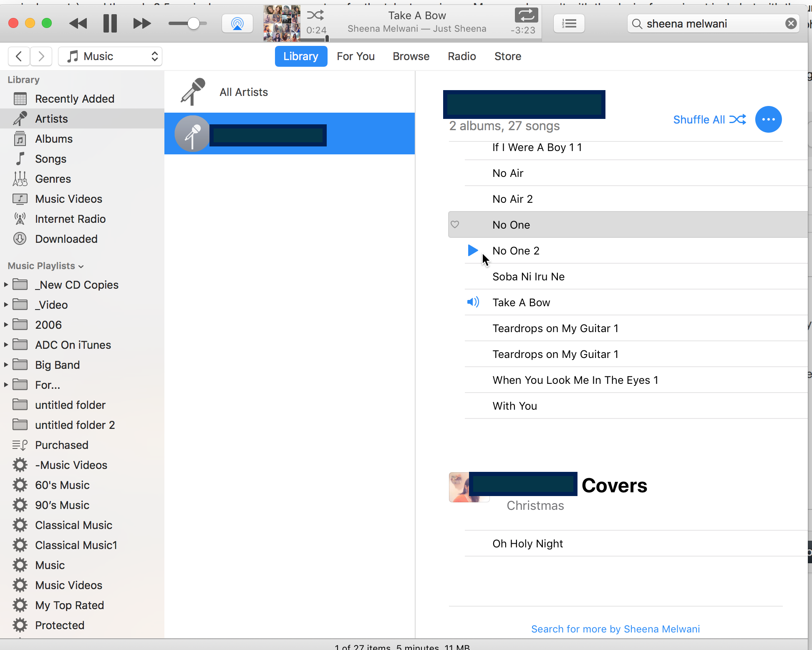The width and height of the screenshot is (812, 650).
Task: Open Search for more by Sheena Melwani
Action: click(615, 629)
